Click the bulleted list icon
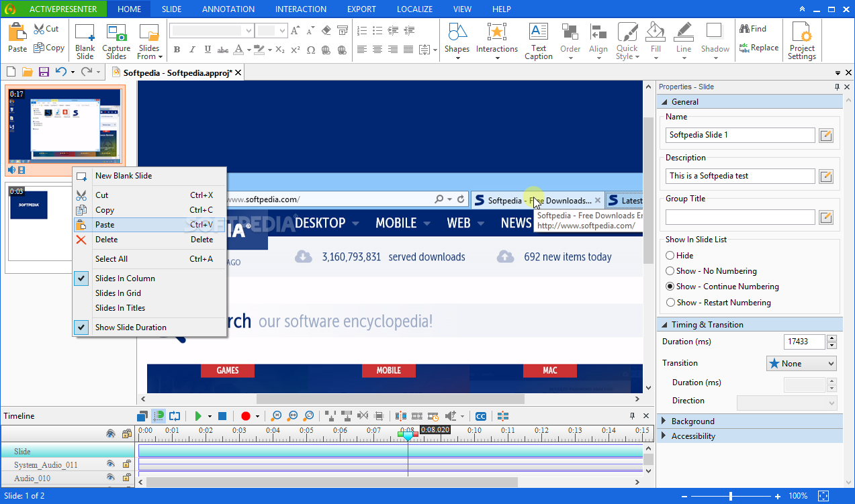Screen dimensions: 855x504 (x=378, y=30)
